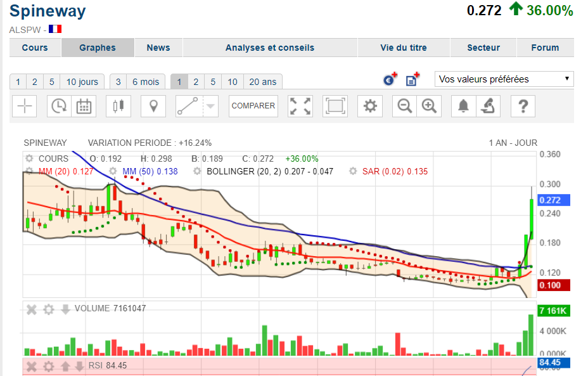Select the 2 days period
This screenshot has height=376, width=588.
(35, 82)
